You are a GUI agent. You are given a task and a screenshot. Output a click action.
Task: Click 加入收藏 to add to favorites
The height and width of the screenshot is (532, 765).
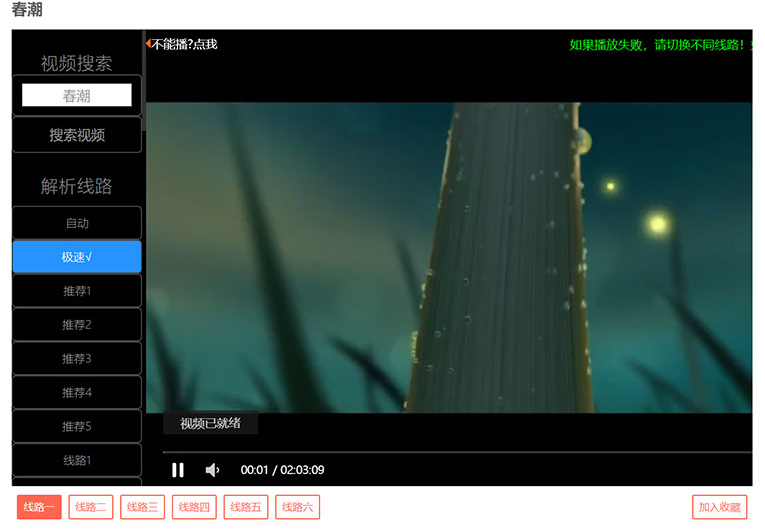(x=719, y=507)
